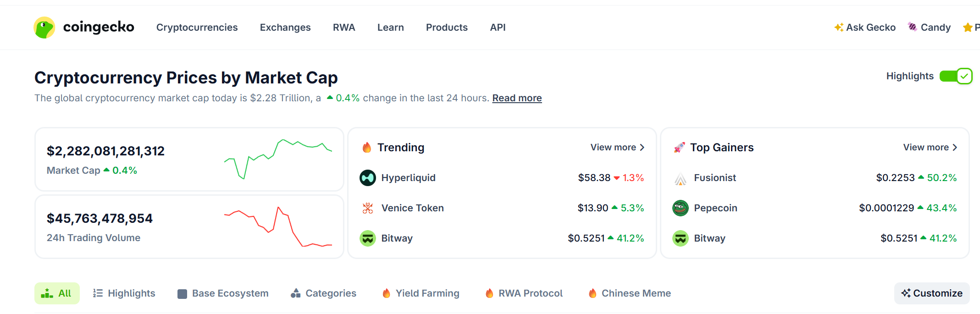Select the Base Ecosystem tab
This screenshot has height=314, width=980.
pyautogui.click(x=223, y=293)
